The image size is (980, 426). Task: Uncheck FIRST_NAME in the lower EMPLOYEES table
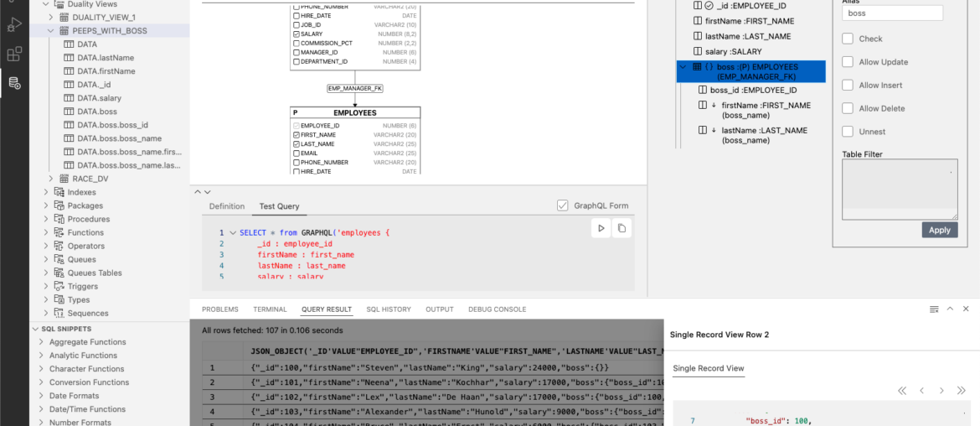coord(297,135)
